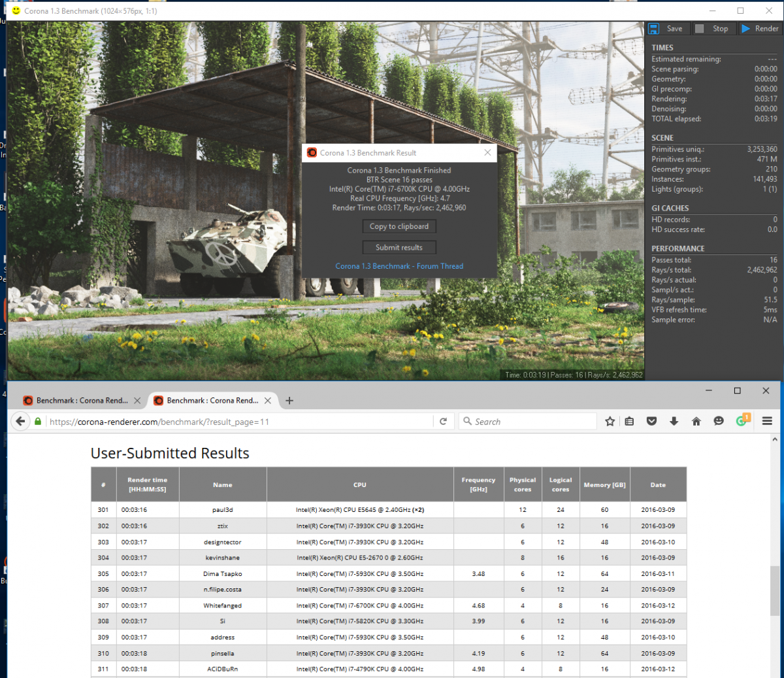This screenshot has height=678, width=784.
Task: Close the active Benchmark browser tab
Action: [268, 401]
